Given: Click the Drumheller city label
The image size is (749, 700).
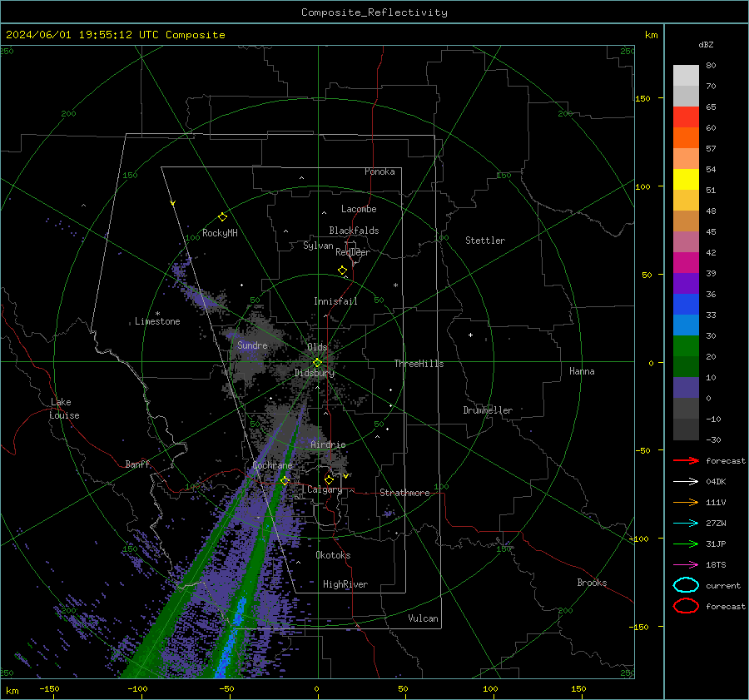Looking at the screenshot, I should pos(488,410).
